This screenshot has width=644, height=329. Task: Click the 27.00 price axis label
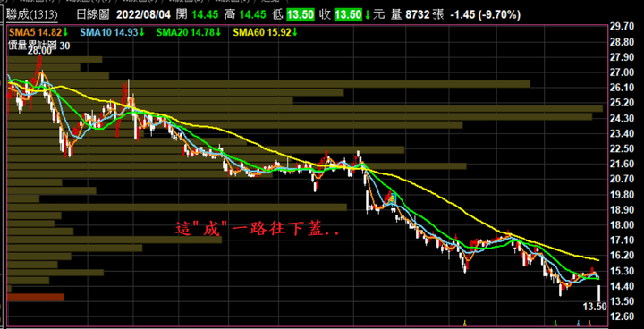[623, 72]
